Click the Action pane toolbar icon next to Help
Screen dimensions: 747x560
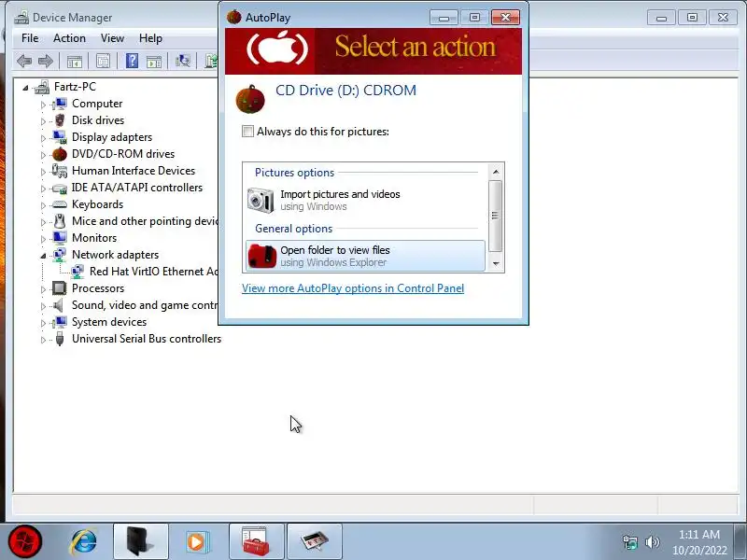coord(154,61)
